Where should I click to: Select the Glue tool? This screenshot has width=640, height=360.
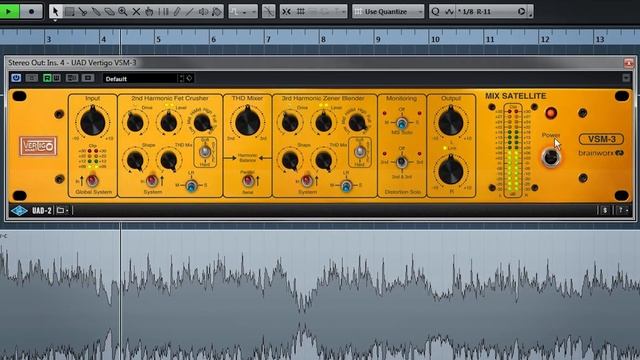[x=96, y=12]
